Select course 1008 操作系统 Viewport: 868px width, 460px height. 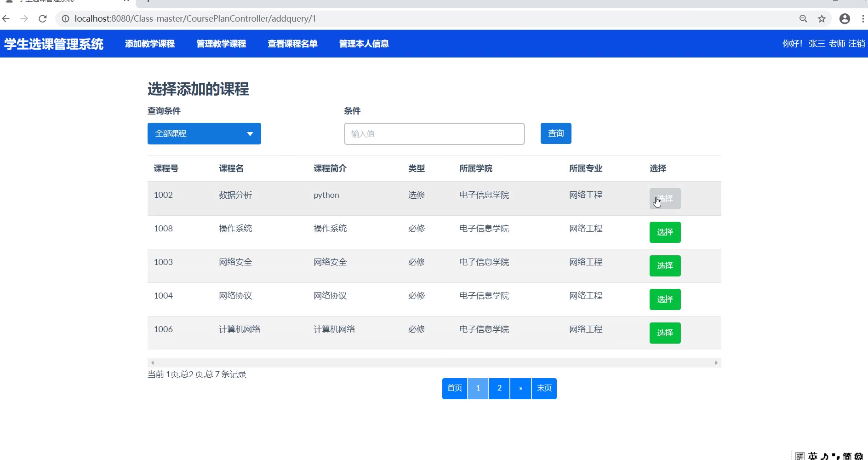coord(665,232)
